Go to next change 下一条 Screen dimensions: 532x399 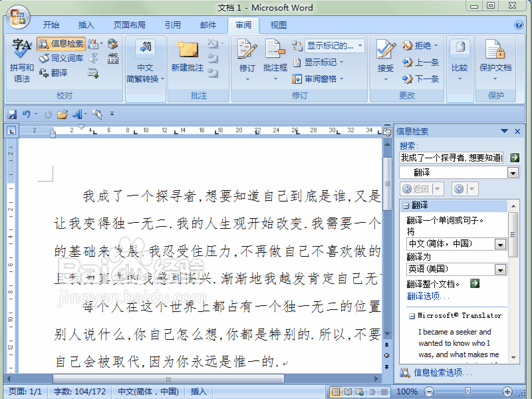421,79
